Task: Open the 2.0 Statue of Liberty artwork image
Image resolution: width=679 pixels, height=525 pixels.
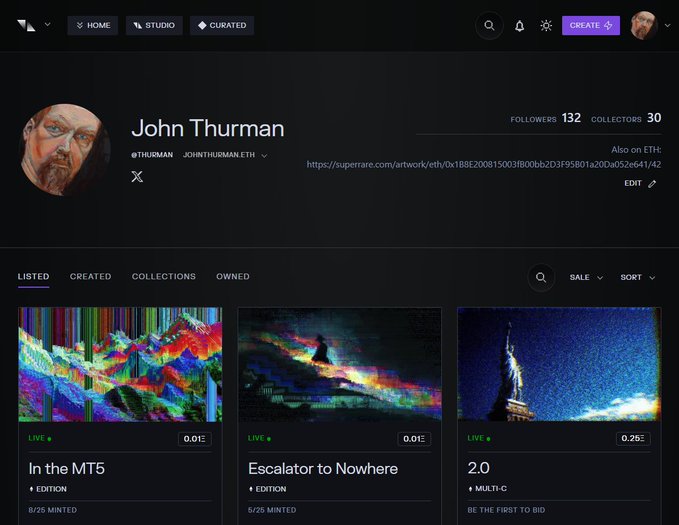Action: coord(559,364)
